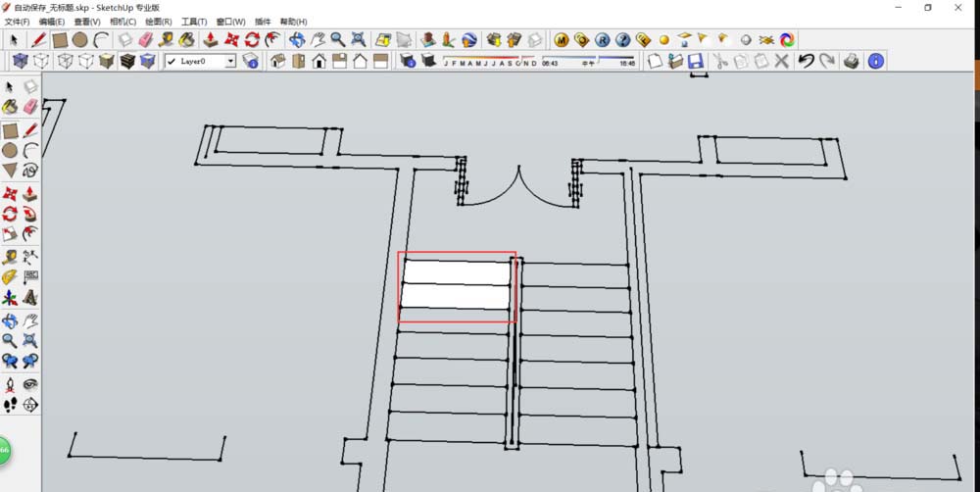980x492 pixels.
Task: Open the Layer0 dropdown
Action: point(230,62)
